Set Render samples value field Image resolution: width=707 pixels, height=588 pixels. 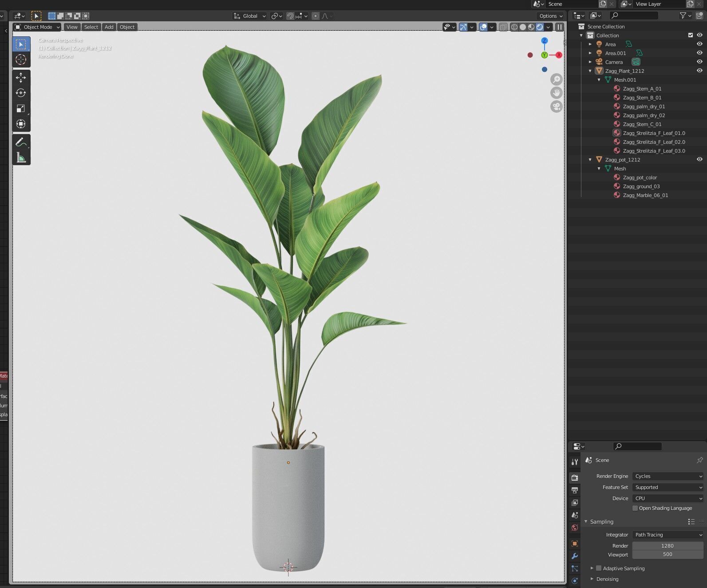(668, 546)
